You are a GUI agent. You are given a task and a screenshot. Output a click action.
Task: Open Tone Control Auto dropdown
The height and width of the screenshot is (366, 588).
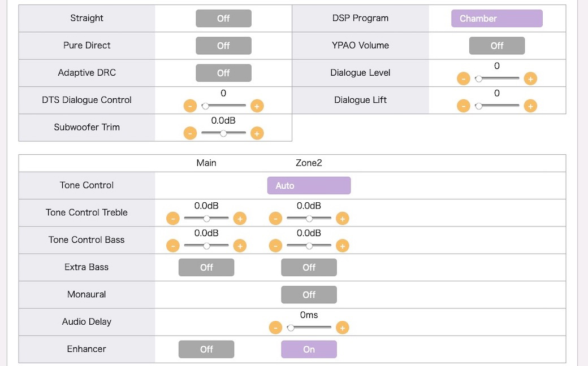(309, 185)
